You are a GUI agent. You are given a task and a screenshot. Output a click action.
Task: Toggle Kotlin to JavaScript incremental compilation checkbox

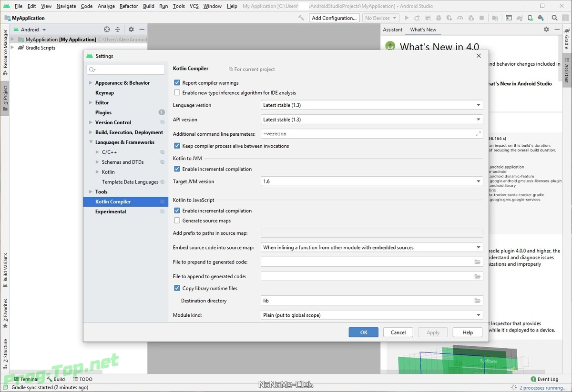tap(177, 211)
